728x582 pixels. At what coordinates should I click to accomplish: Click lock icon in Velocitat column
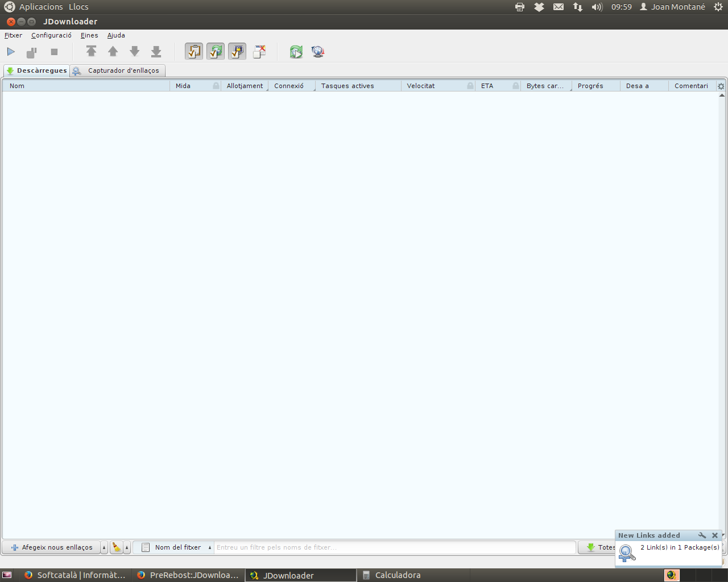pos(470,86)
